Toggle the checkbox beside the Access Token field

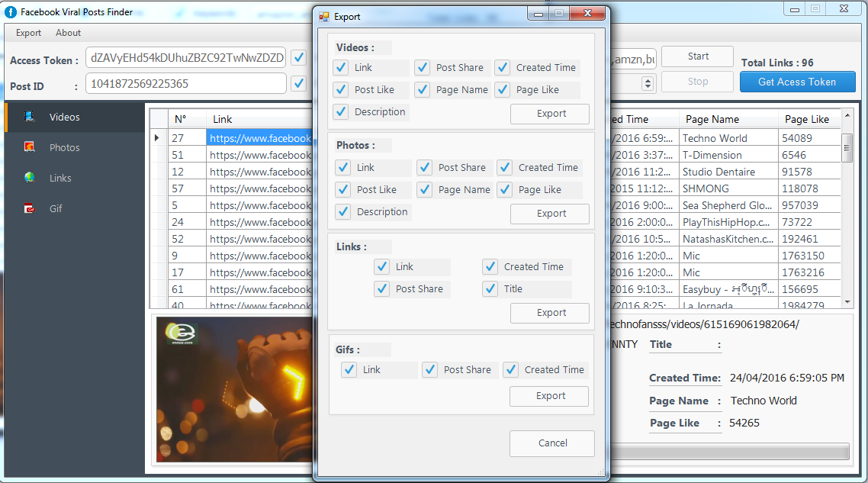(x=299, y=57)
